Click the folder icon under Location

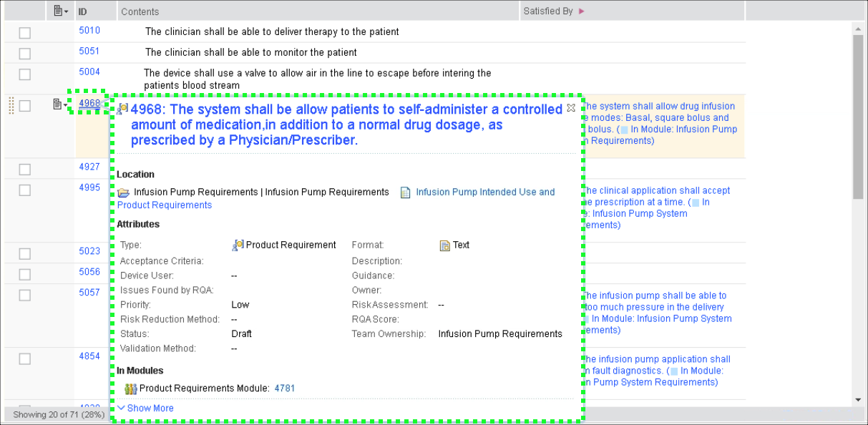pyautogui.click(x=124, y=192)
